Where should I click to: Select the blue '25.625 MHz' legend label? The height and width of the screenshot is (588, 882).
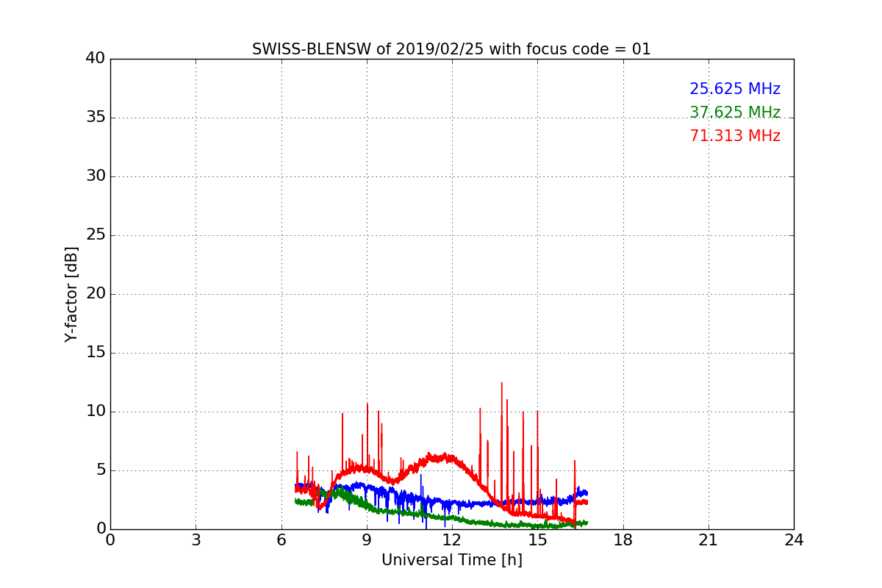click(x=735, y=89)
